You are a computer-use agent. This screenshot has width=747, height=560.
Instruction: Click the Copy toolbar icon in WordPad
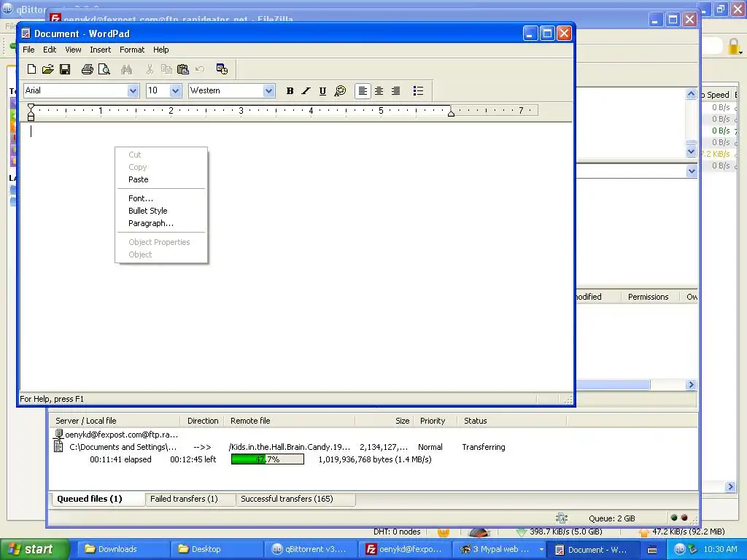[166, 69]
